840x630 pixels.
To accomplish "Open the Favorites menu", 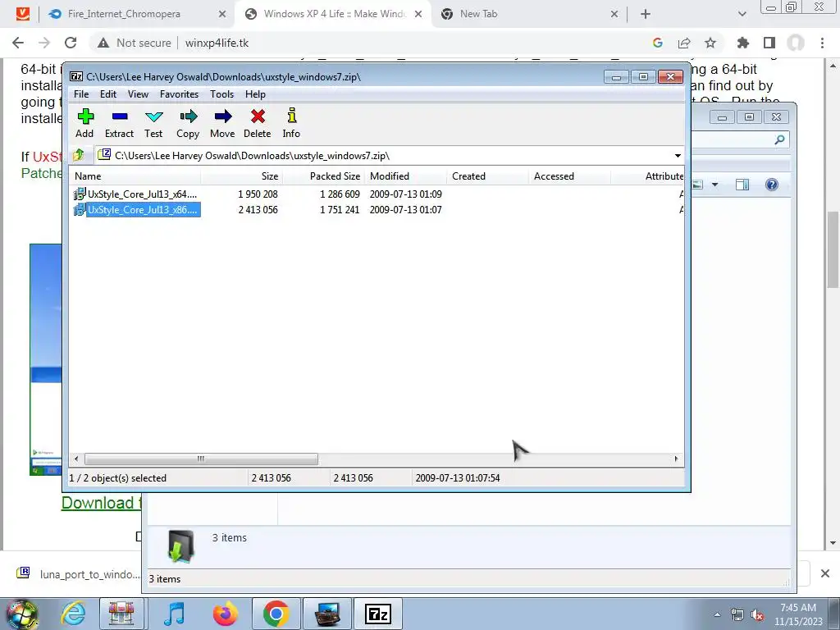I will [x=180, y=94].
